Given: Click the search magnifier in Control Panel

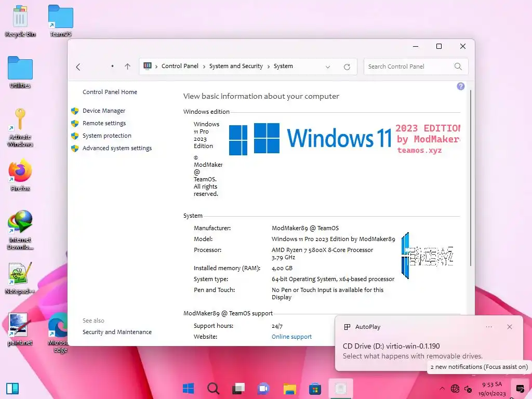Looking at the screenshot, I should pyautogui.click(x=458, y=66).
